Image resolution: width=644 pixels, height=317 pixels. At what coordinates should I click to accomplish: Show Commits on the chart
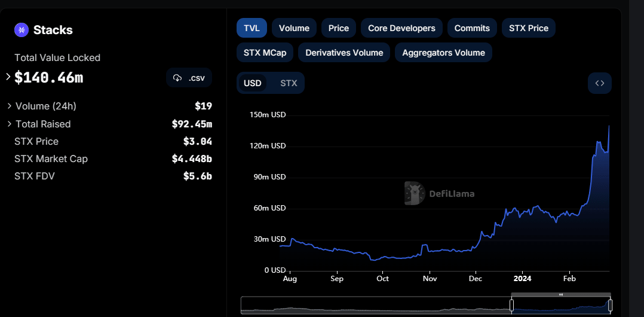click(472, 28)
